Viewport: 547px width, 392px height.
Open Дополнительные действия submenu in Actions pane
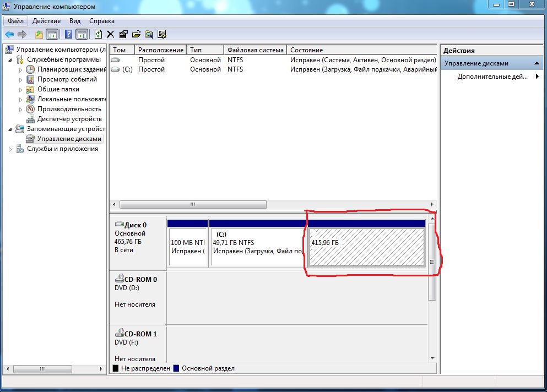coord(492,77)
